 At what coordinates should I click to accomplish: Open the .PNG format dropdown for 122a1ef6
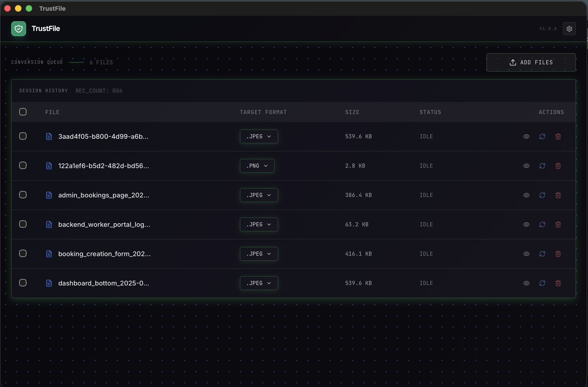click(x=257, y=166)
